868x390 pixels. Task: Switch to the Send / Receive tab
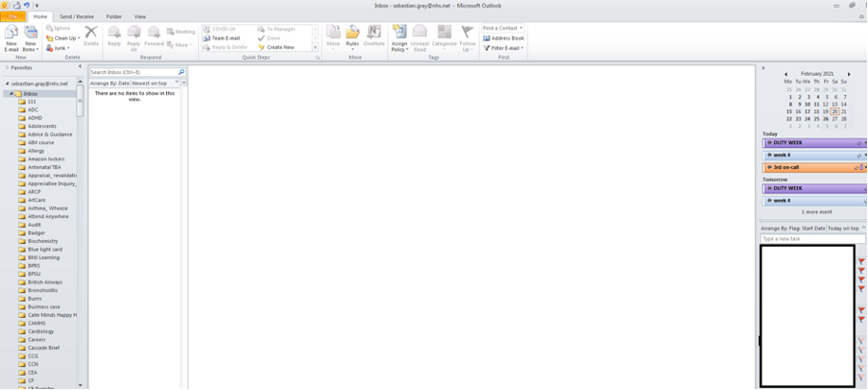point(77,16)
